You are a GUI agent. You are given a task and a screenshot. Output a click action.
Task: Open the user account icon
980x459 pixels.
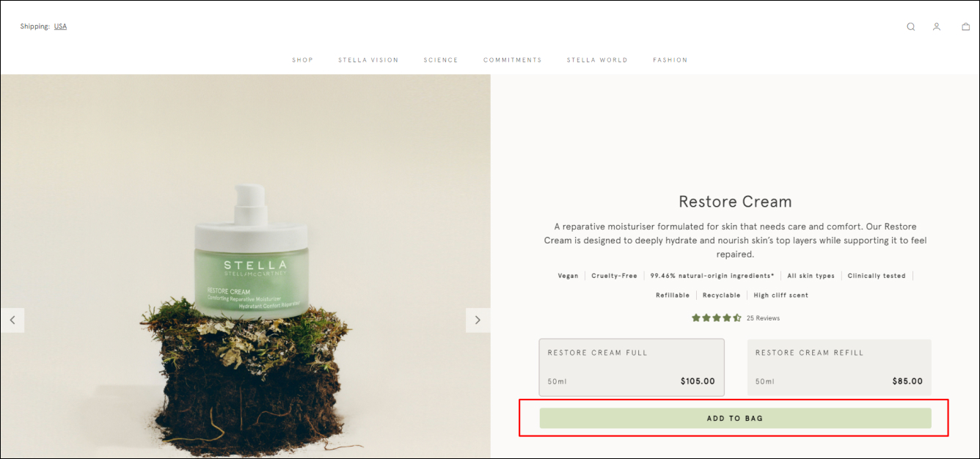937,27
